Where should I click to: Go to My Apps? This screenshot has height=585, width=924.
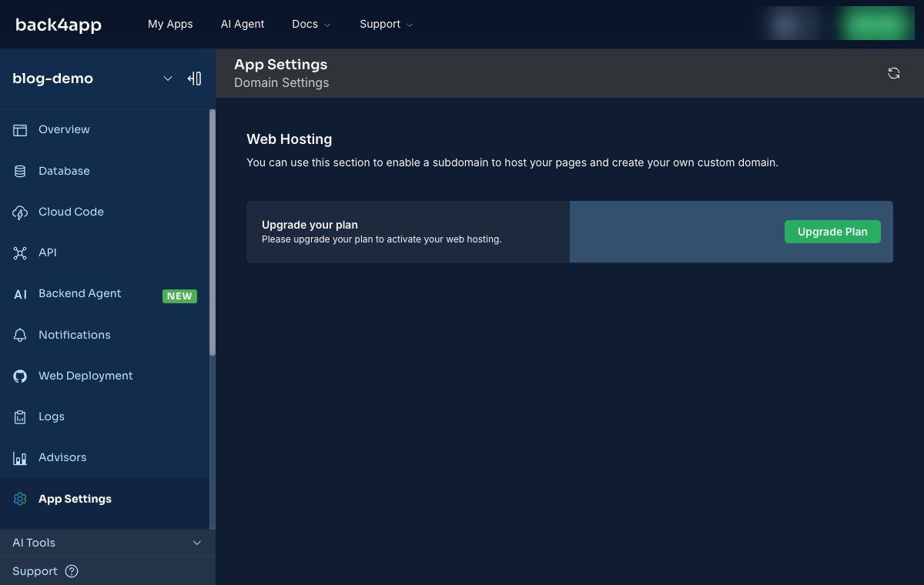click(170, 24)
